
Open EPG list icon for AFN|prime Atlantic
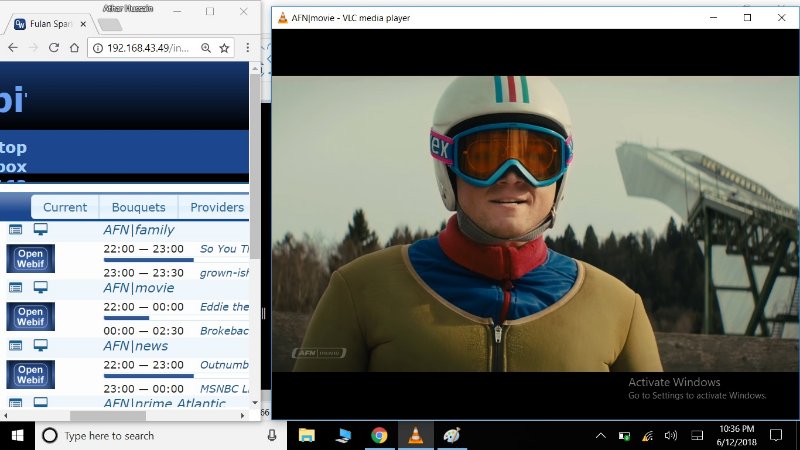15,403
